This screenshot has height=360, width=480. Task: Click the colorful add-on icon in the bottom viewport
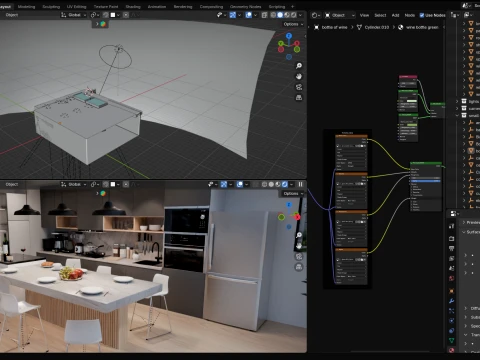point(103,193)
